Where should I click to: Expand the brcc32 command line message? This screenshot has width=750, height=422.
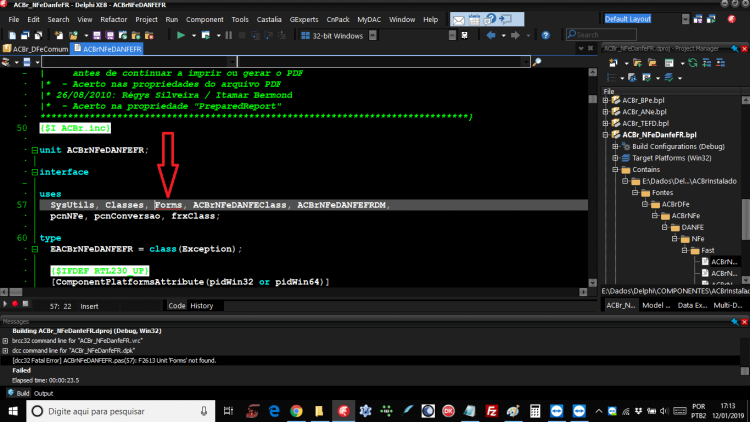pyautogui.click(x=5, y=341)
